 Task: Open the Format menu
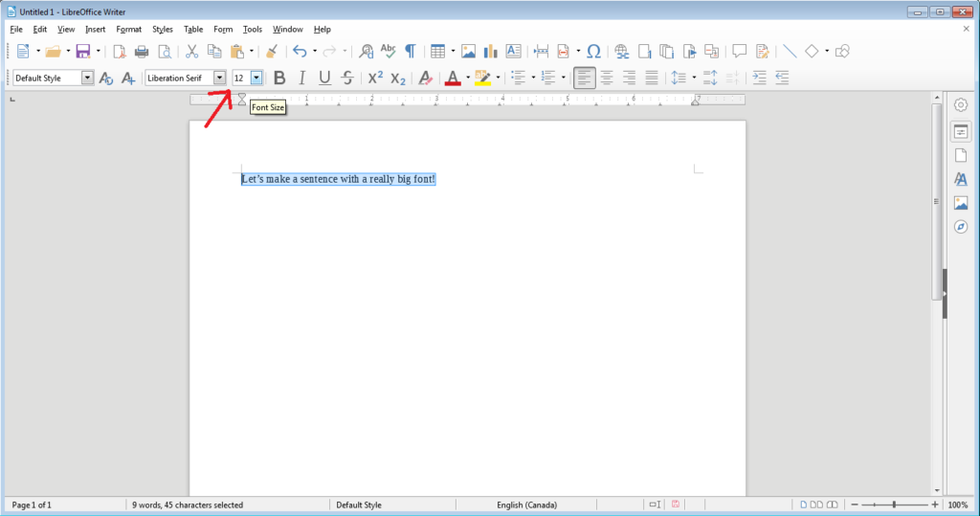pyautogui.click(x=128, y=30)
